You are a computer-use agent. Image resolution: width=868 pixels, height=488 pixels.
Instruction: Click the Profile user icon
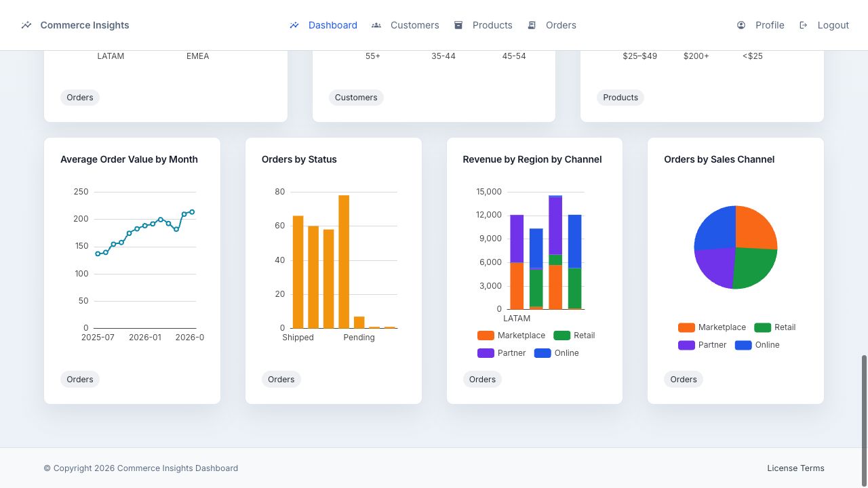741,25
